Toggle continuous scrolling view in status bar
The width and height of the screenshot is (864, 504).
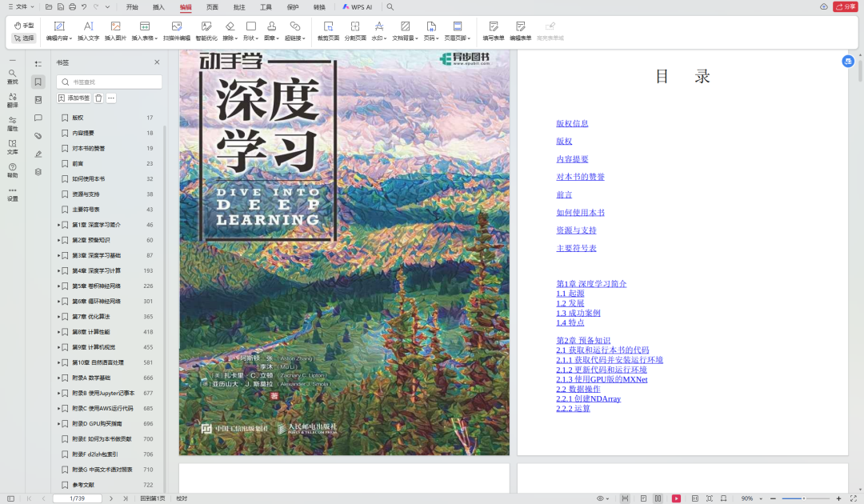(x=625, y=498)
